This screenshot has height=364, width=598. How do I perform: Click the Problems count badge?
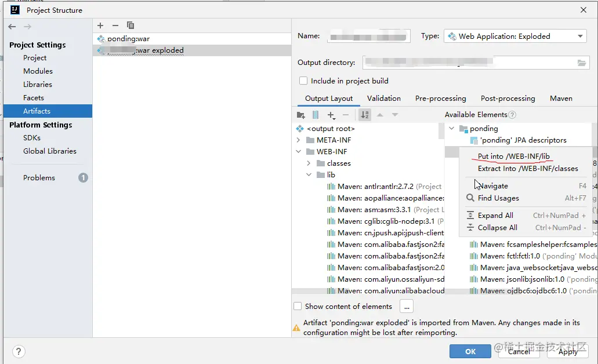pyautogui.click(x=83, y=177)
